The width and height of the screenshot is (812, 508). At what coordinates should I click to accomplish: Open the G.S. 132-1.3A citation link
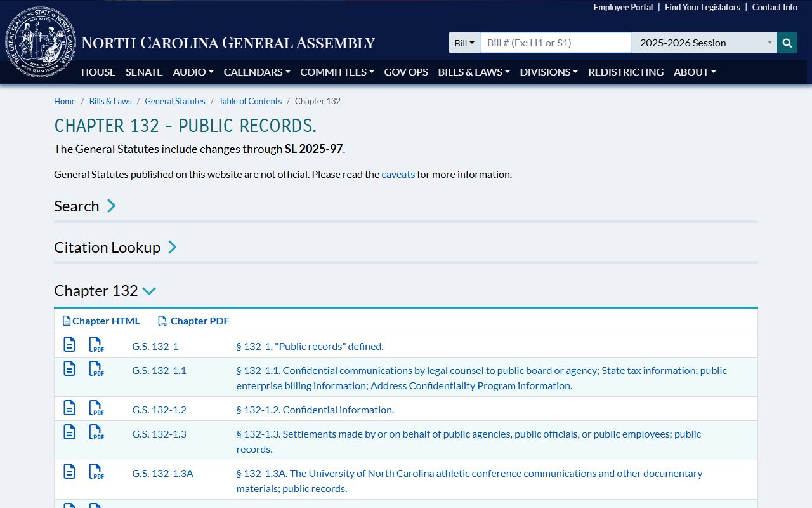tap(163, 473)
